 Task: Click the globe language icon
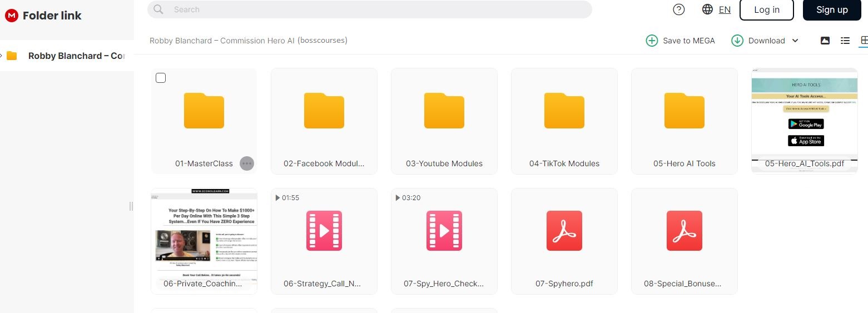[707, 9]
